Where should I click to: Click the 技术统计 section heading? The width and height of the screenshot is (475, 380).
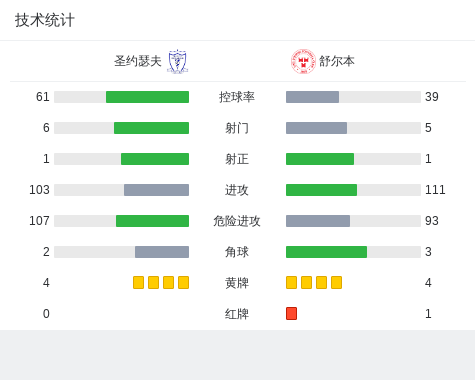45,20
